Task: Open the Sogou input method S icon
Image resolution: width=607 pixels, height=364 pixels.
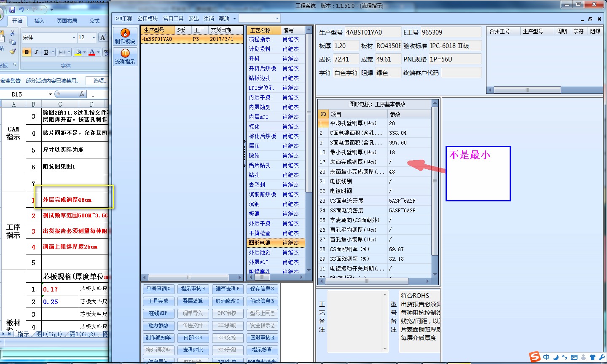Action: click(535, 356)
